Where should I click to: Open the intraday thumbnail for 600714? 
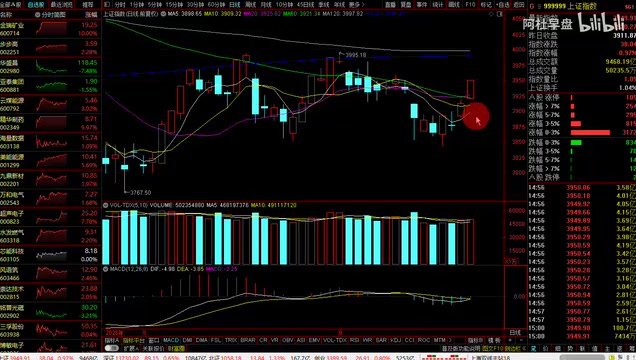[x=52, y=28]
